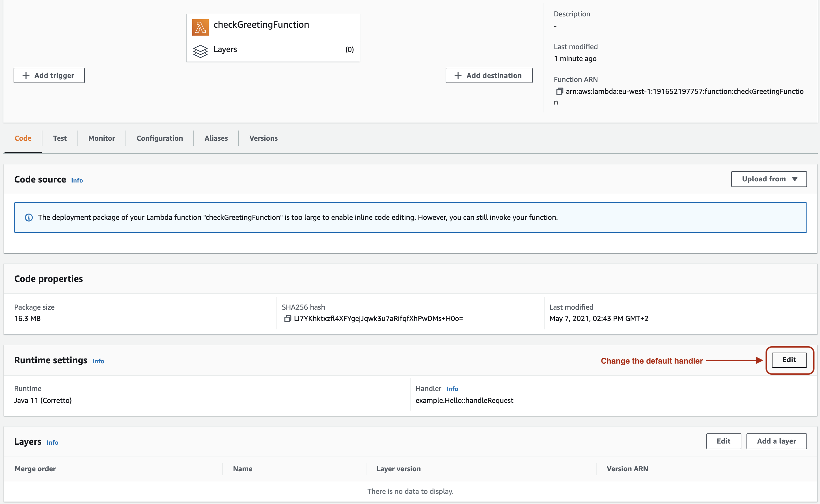The width and height of the screenshot is (820, 504).
Task: Click the plus icon on Add destination
Action: [x=458, y=75]
